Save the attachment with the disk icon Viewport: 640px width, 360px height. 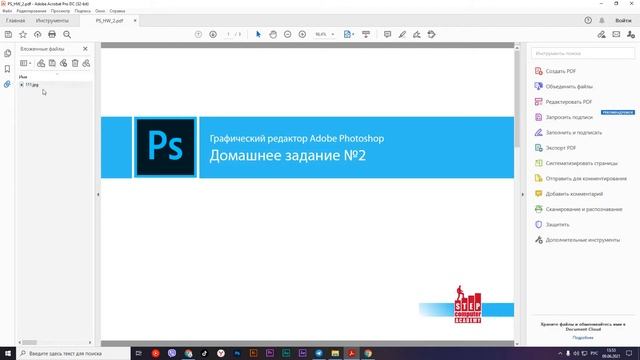click(x=52, y=63)
